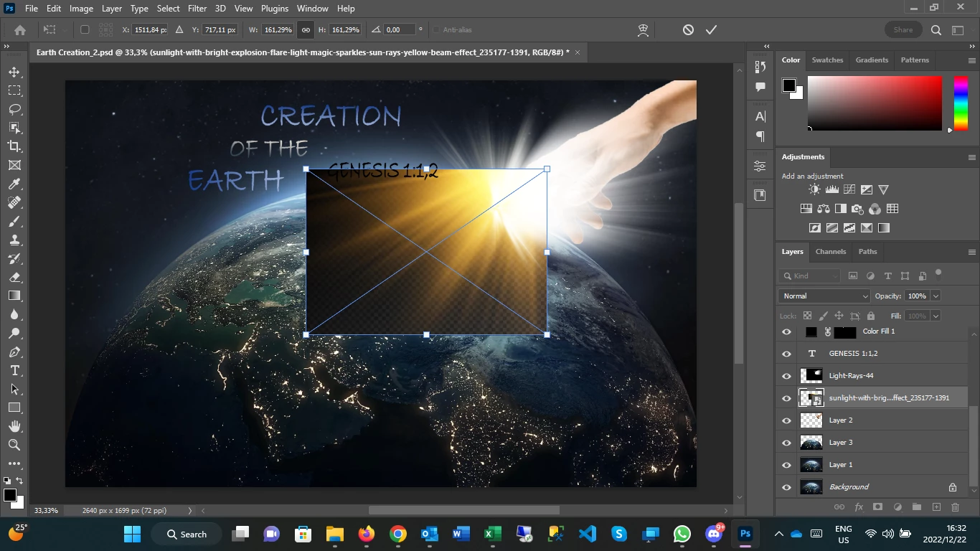Click the rotation angle input field
Screen dimensions: 980x551
click(400, 30)
